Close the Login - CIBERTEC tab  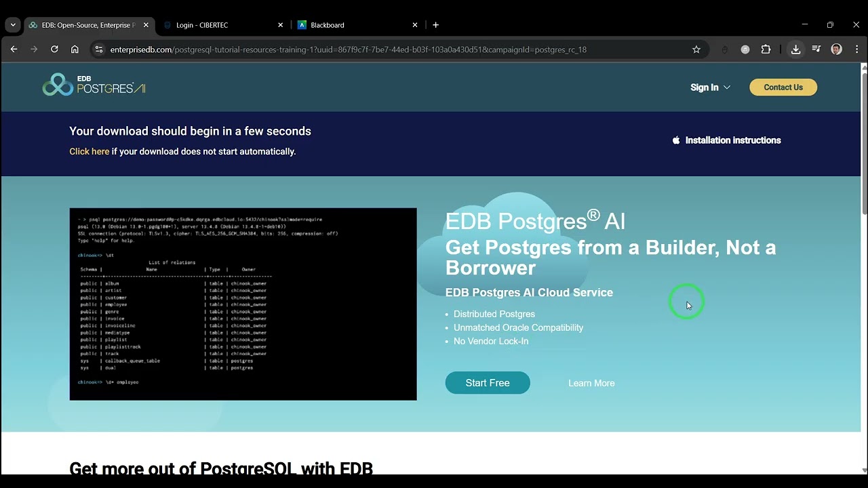click(280, 25)
